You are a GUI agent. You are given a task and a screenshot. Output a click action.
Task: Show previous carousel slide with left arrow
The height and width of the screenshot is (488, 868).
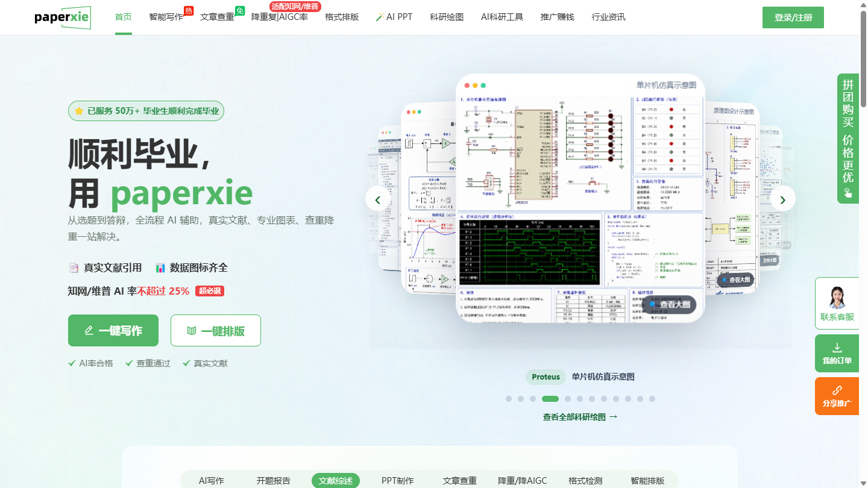click(378, 199)
